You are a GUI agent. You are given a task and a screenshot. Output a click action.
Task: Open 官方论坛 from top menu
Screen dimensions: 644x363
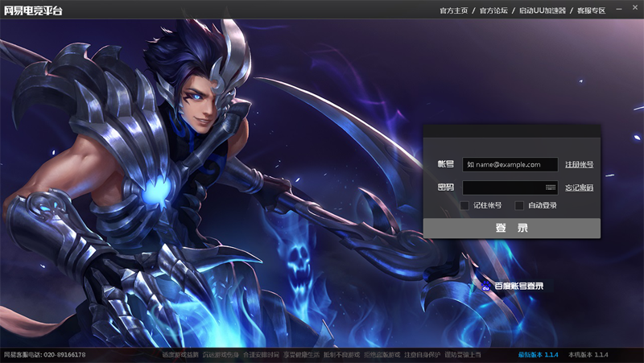[493, 10]
